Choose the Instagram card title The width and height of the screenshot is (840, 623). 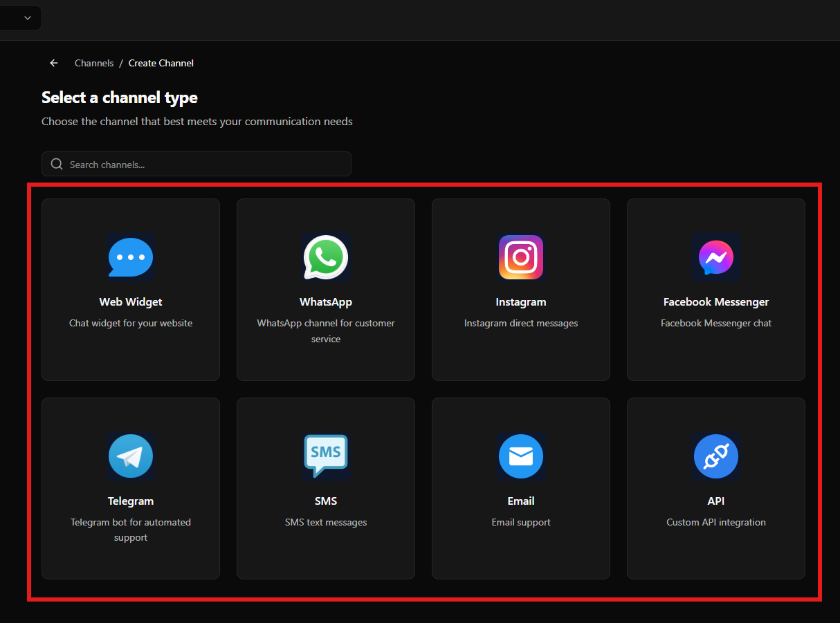tap(521, 302)
